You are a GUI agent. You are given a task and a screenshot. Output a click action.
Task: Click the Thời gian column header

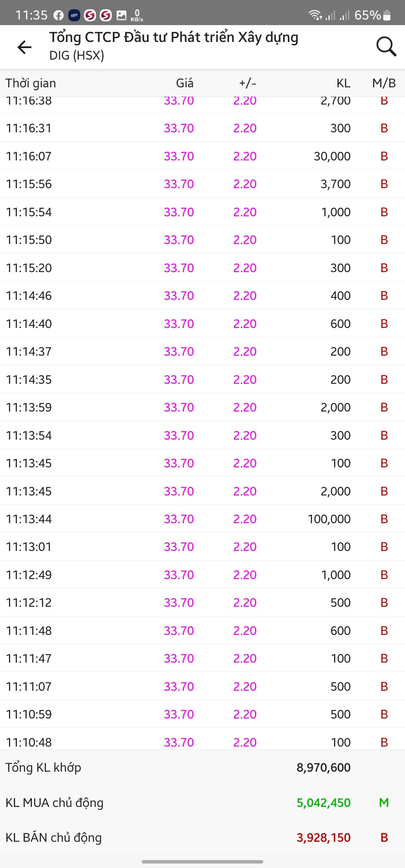[x=31, y=83]
